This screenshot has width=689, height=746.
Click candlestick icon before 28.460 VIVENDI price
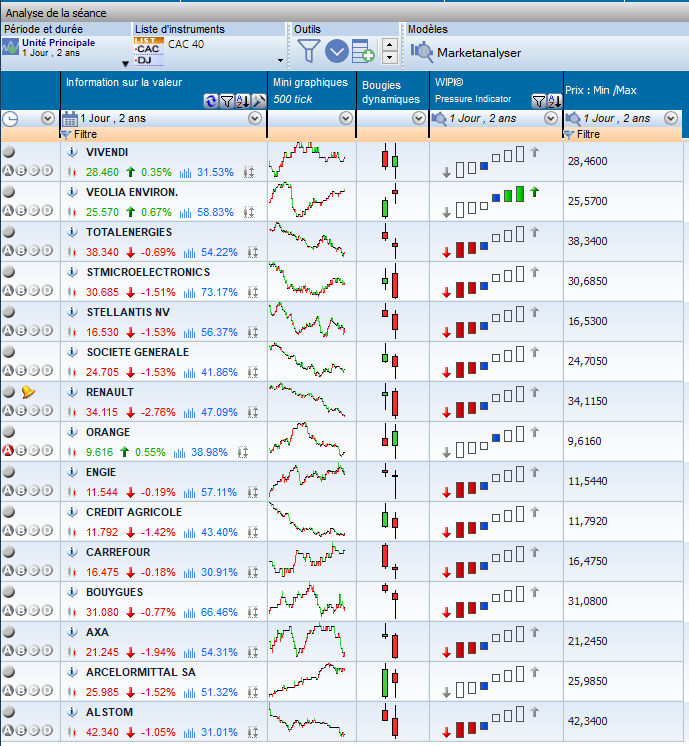click(x=72, y=172)
